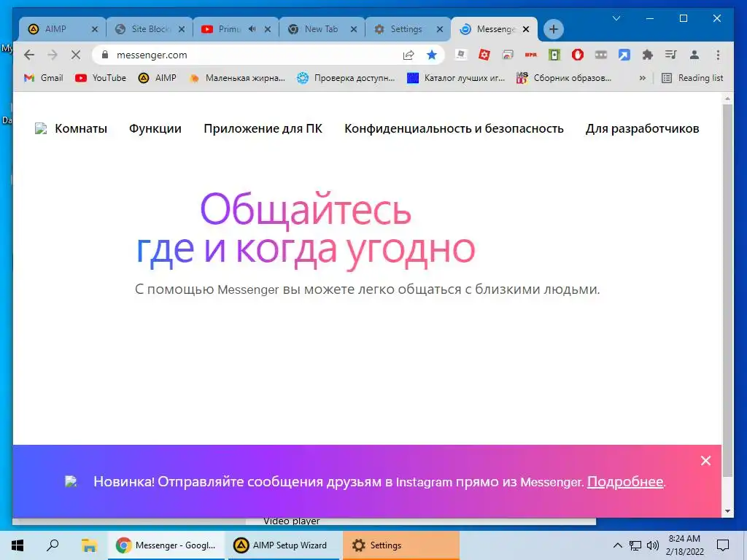Viewport: 747px width, 560px height.
Task: Open the blue arrow extension
Action: pyautogui.click(x=624, y=55)
